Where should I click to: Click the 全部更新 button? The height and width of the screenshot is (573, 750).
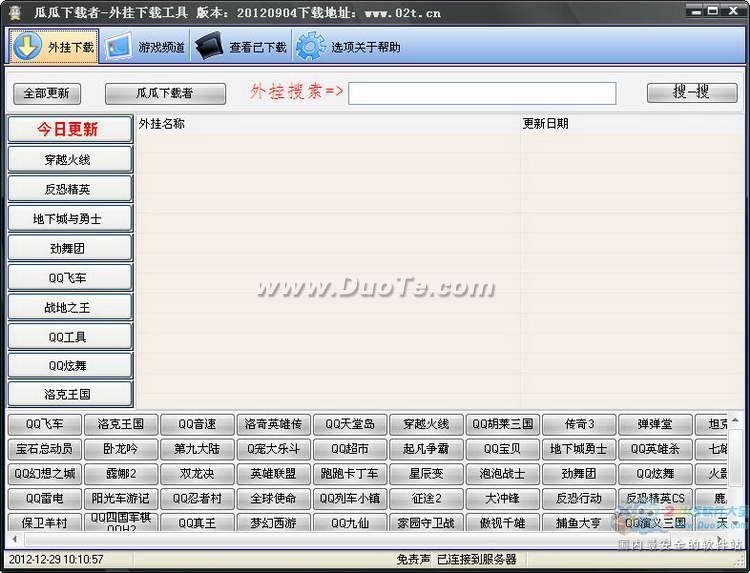(47, 93)
